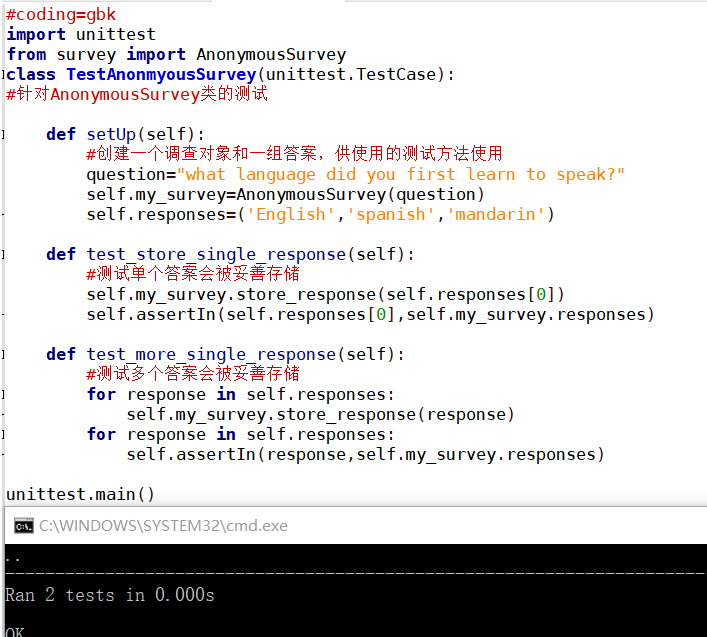Click the 'self.assertIn(self.responses[0],...' line
Screen dimensions: 707x637
pos(370,315)
